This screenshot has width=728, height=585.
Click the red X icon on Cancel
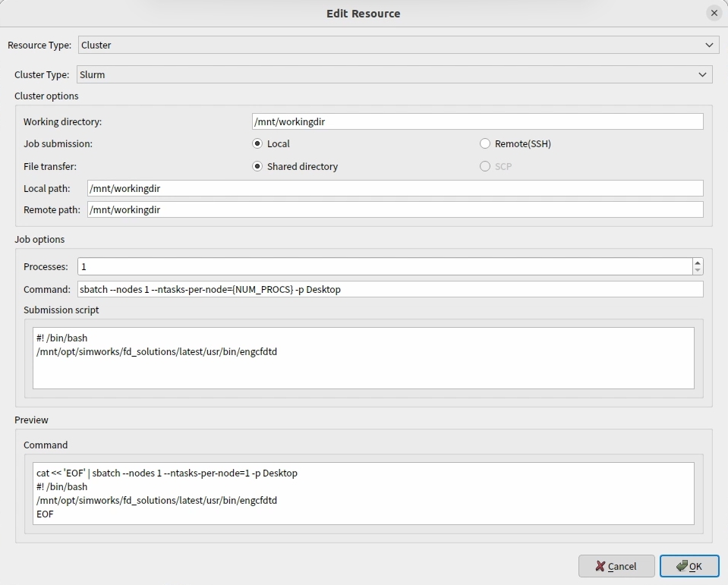click(x=600, y=566)
